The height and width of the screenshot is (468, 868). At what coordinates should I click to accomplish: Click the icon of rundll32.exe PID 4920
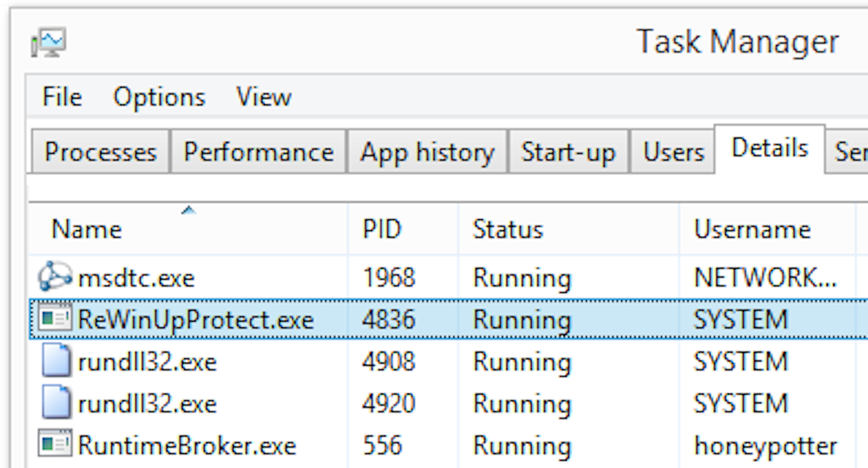56,403
